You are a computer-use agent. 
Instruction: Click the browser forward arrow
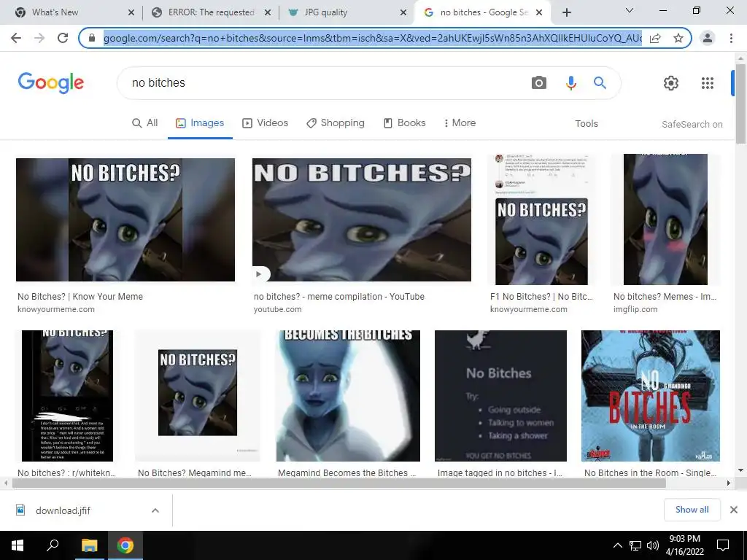click(x=39, y=38)
